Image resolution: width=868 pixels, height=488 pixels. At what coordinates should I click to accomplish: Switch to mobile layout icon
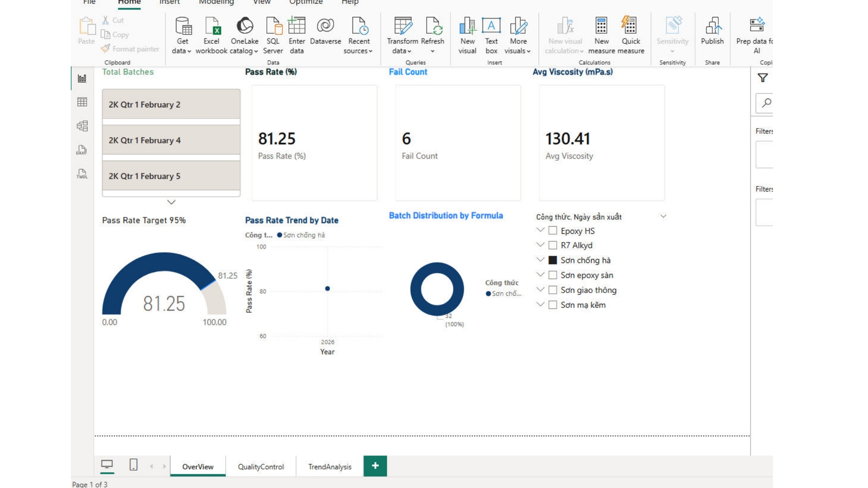133,465
